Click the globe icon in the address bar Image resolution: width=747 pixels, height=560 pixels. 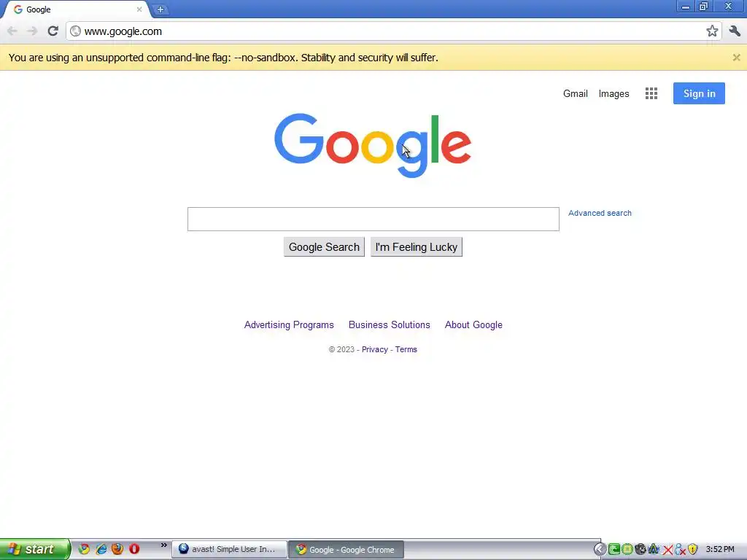tap(75, 31)
